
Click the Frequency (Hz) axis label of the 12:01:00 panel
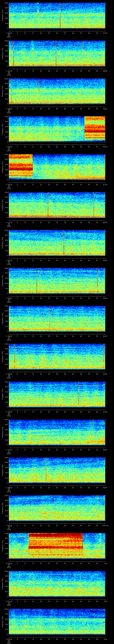click(3, 584)
